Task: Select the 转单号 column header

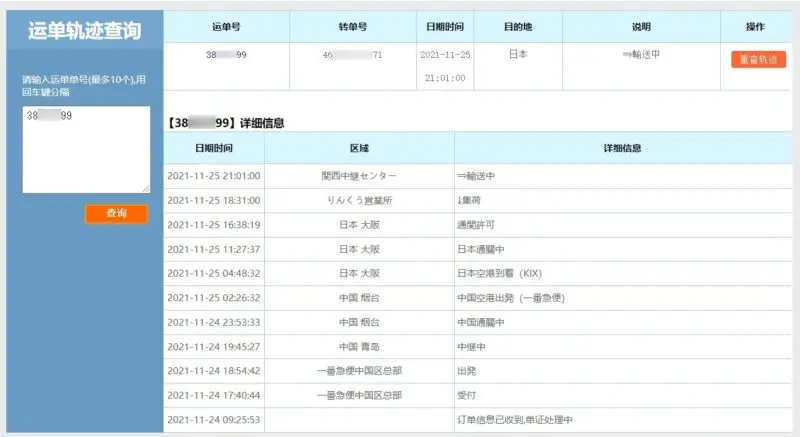Action: click(x=352, y=27)
